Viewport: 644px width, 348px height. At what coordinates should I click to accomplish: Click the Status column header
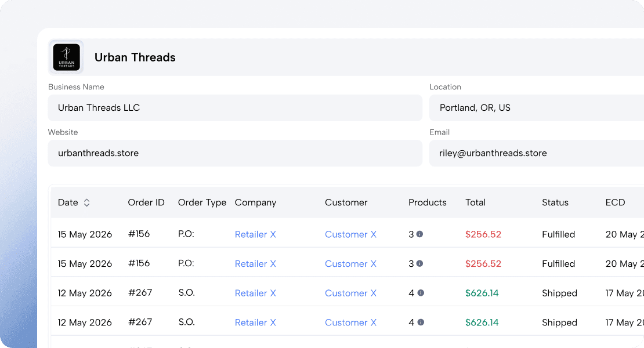[555, 202]
